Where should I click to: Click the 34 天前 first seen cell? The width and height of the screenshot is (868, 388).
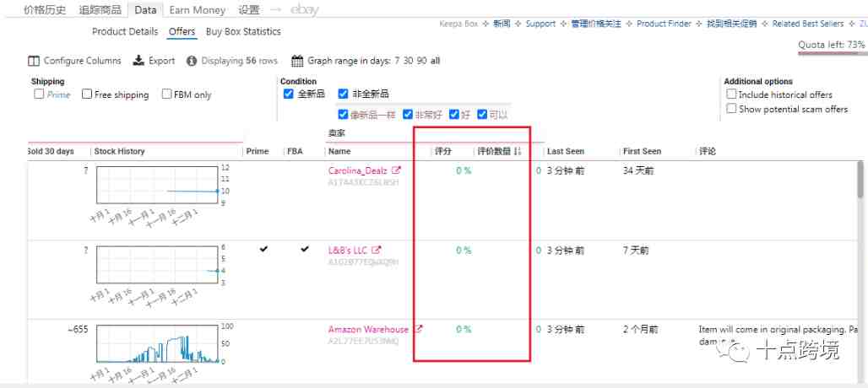coord(638,170)
